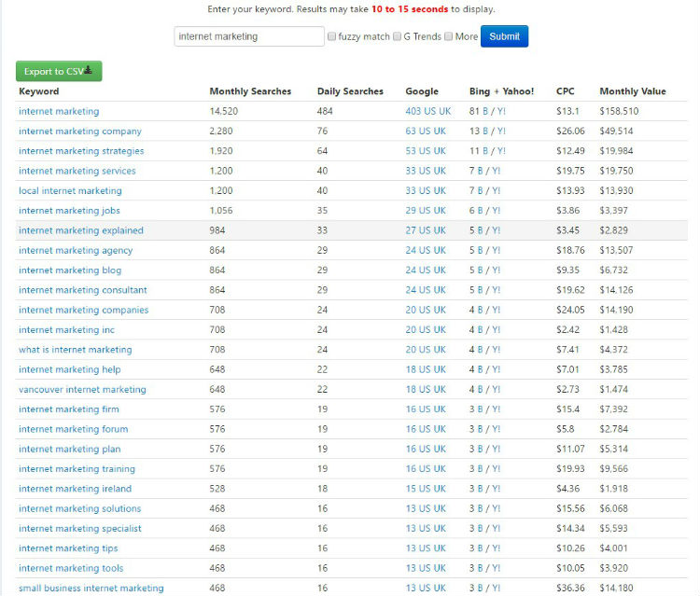Image resolution: width=700 pixels, height=596 pixels.
Task: Select the $36.36 CPC cell
Action: 570,588
